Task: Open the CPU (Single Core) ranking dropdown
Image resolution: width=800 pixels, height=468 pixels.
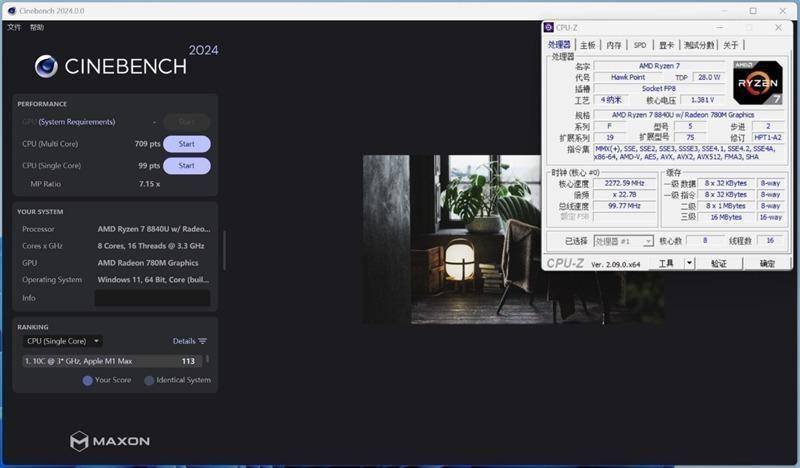Action: 62,341
